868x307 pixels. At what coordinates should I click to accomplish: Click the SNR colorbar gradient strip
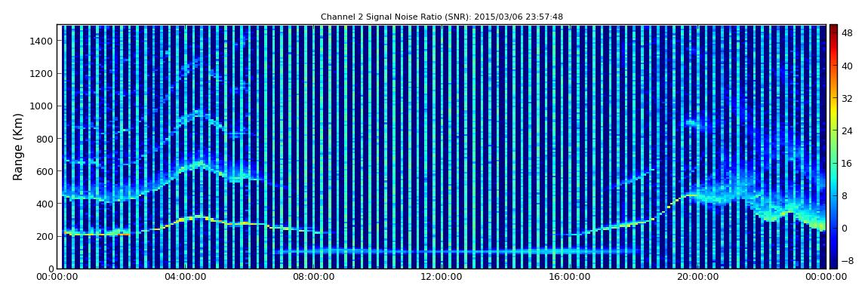[834, 146]
